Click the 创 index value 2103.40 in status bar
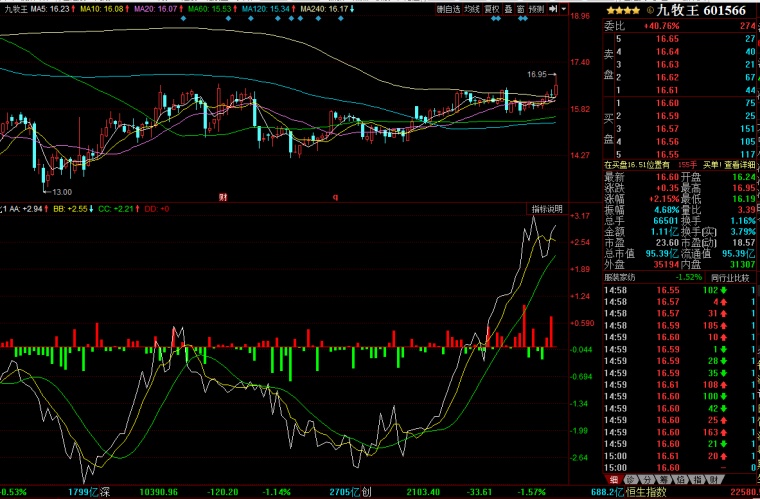Image resolution: width=760 pixels, height=499 pixels. click(x=423, y=492)
